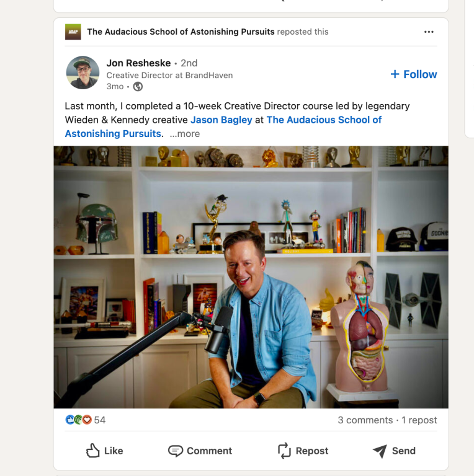View the 1 repost link
474x476 pixels.
[419, 420]
